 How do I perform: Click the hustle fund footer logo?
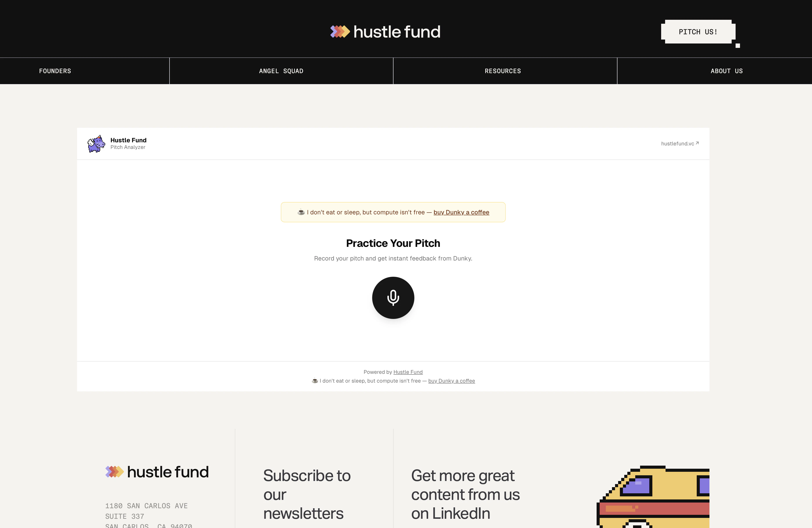157,472
